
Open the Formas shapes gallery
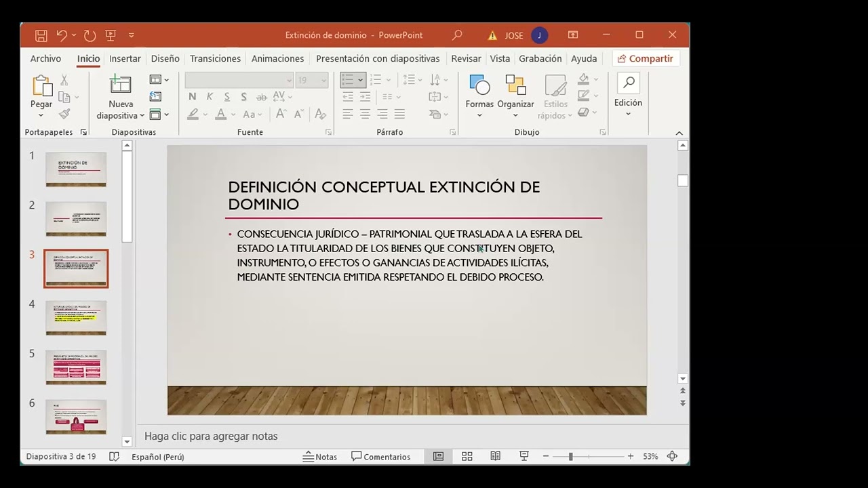pos(479,97)
